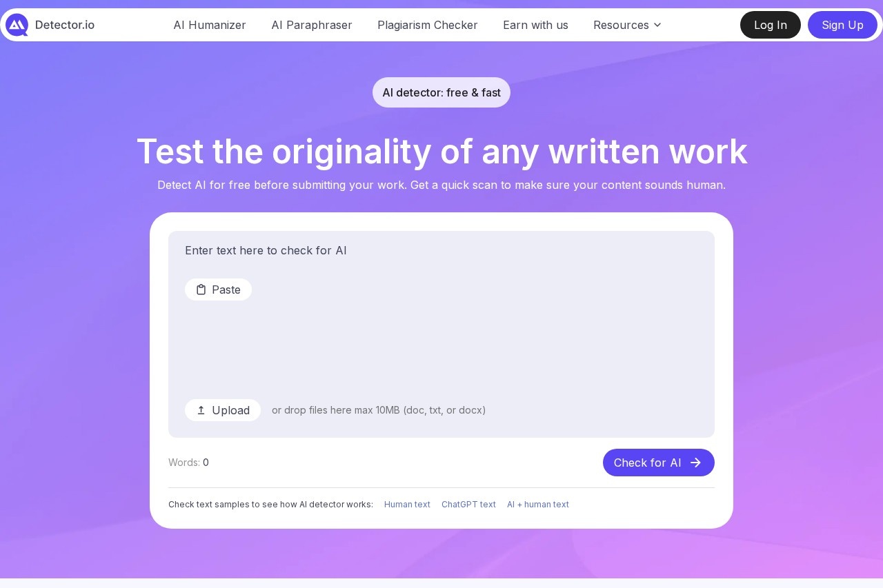
Task: Click the clipboard icon on the Paste button
Action: point(201,290)
